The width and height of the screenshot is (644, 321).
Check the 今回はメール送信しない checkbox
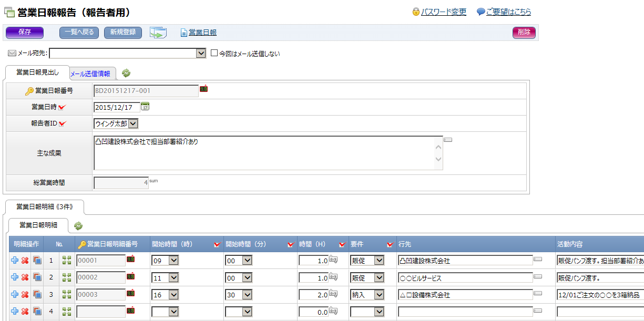coord(214,53)
